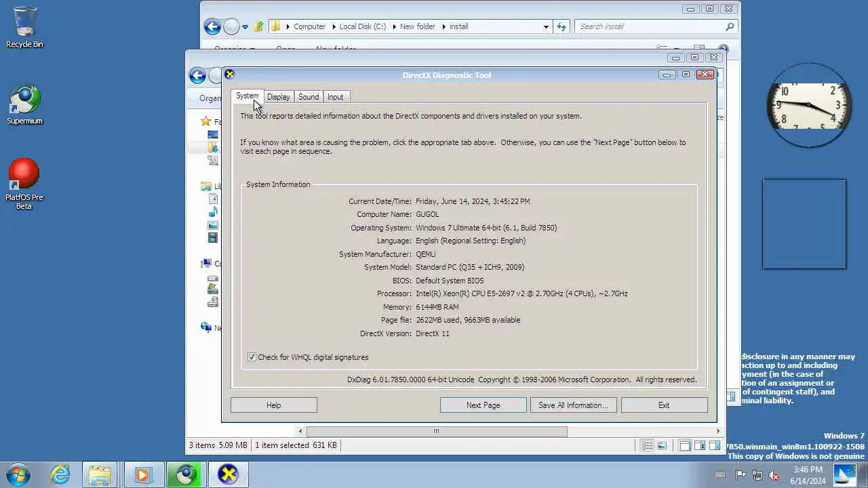Select large thumbnails view icon in status bar
The width and height of the screenshot is (868, 488).
(662, 445)
